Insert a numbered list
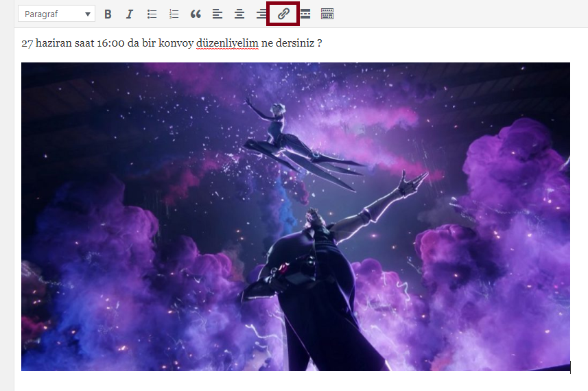This screenshot has width=588, height=391. [x=174, y=14]
